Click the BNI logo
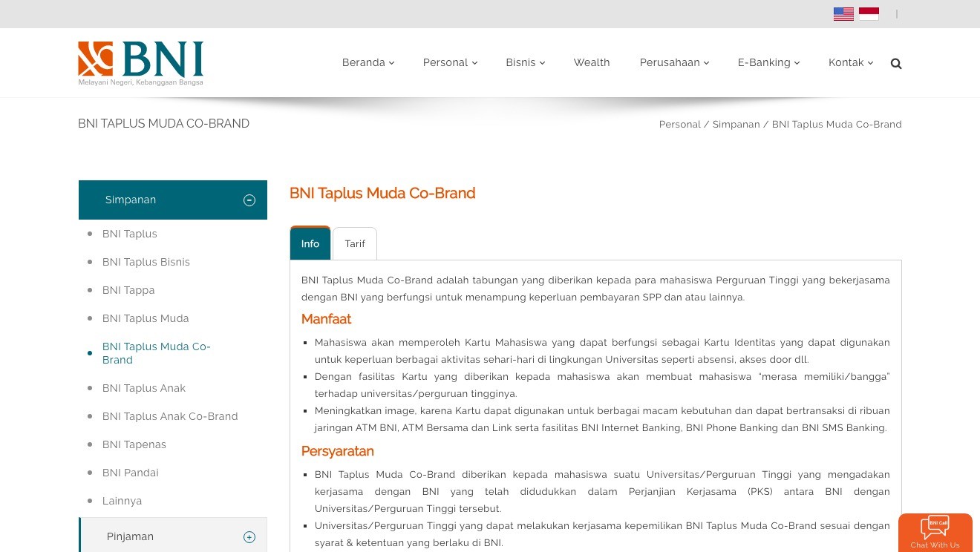The image size is (980, 552). 140,63
